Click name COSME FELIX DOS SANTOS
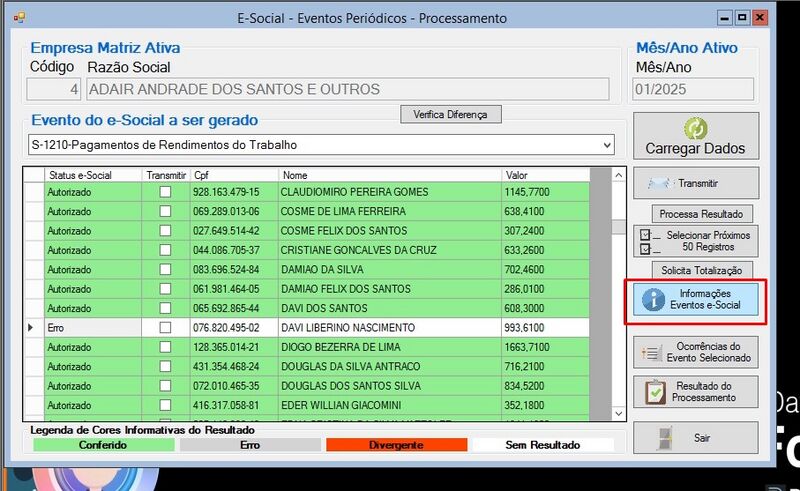The height and width of the screenshot is (491, 800). [x=344, y=231]
